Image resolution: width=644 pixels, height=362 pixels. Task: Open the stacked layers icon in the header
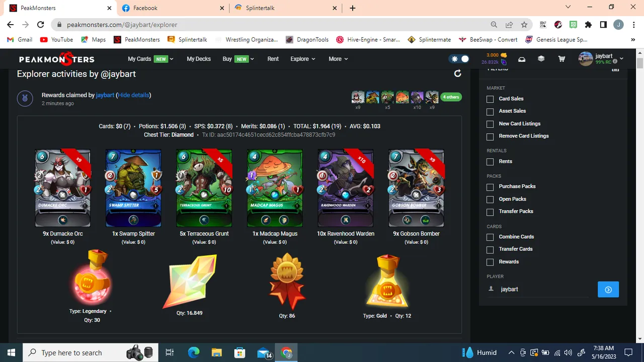[x=541, y=59]
